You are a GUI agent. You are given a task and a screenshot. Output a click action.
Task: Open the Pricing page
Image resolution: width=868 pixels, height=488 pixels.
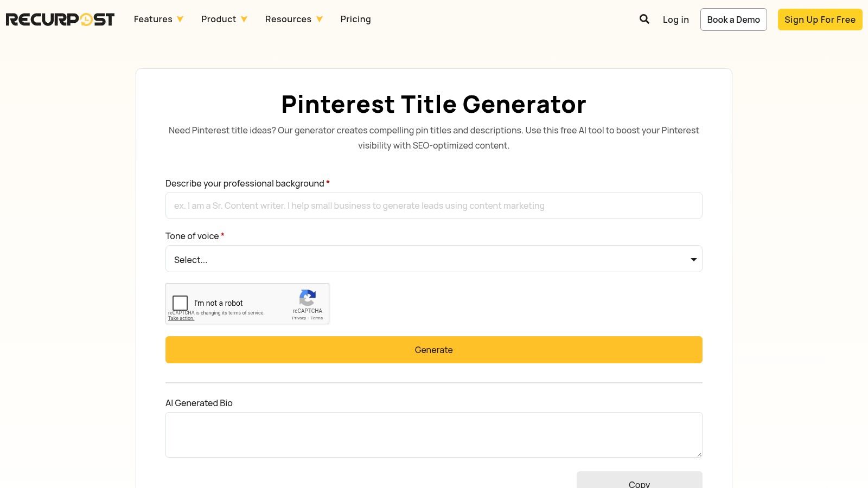point(355,19)
